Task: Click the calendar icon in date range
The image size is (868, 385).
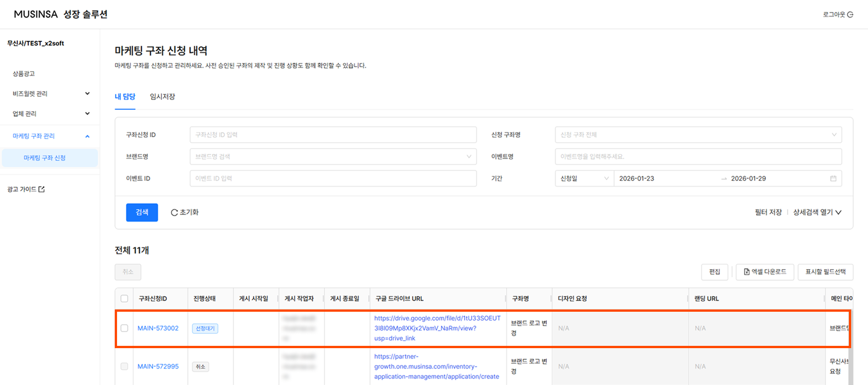Action: pos(833,178)
